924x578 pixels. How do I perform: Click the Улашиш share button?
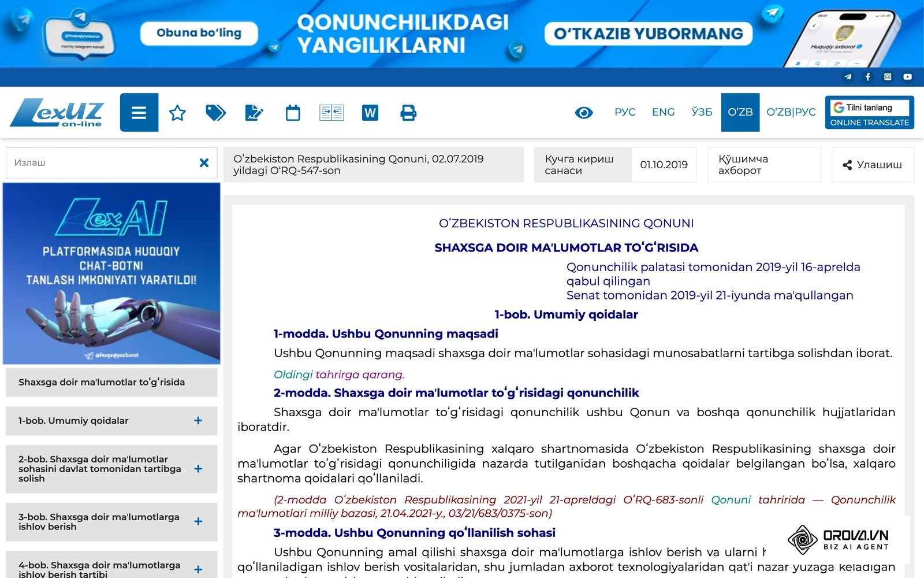[873, 165]
